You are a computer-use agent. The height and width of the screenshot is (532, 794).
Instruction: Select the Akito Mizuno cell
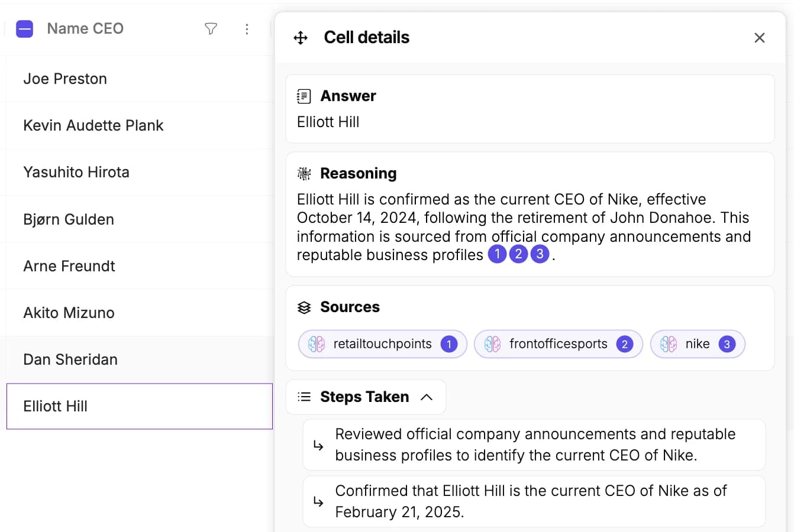pyautogui.click(x=140, y=313)
